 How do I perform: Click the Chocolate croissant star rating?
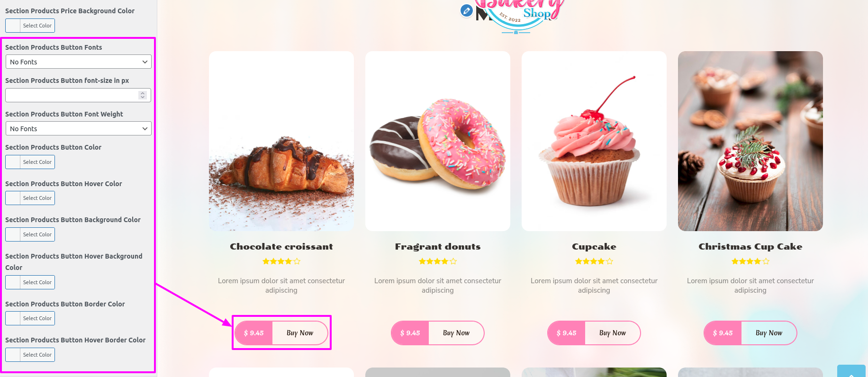tap(281, 261)
